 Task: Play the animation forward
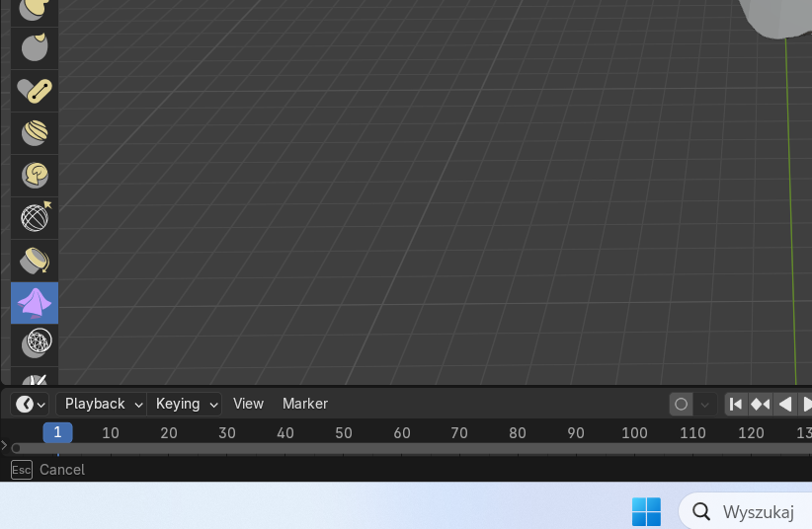pos(806,405)
